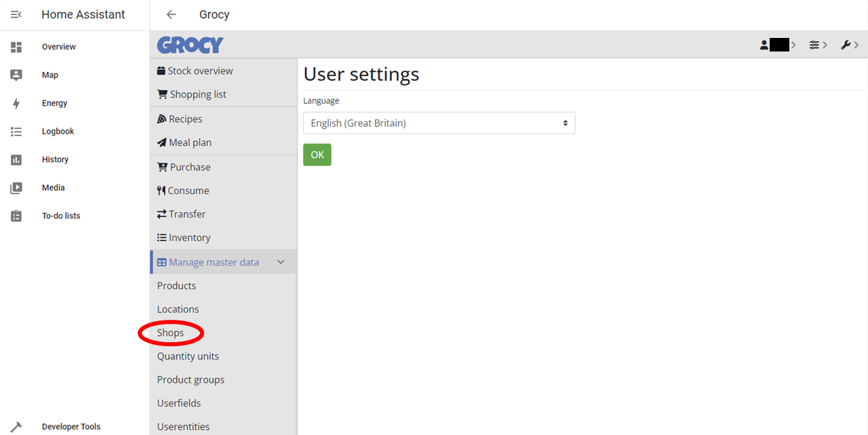868x435 pixels.
Task: Click the Home Assistant title text
Action: (83, 14)
